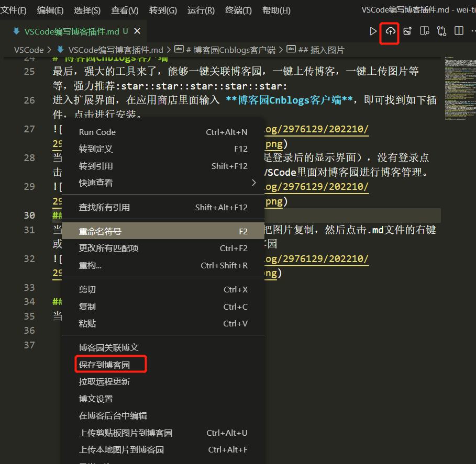Click the editor minimap
This screenshot has width=476, height=464.
coord(460,88)
